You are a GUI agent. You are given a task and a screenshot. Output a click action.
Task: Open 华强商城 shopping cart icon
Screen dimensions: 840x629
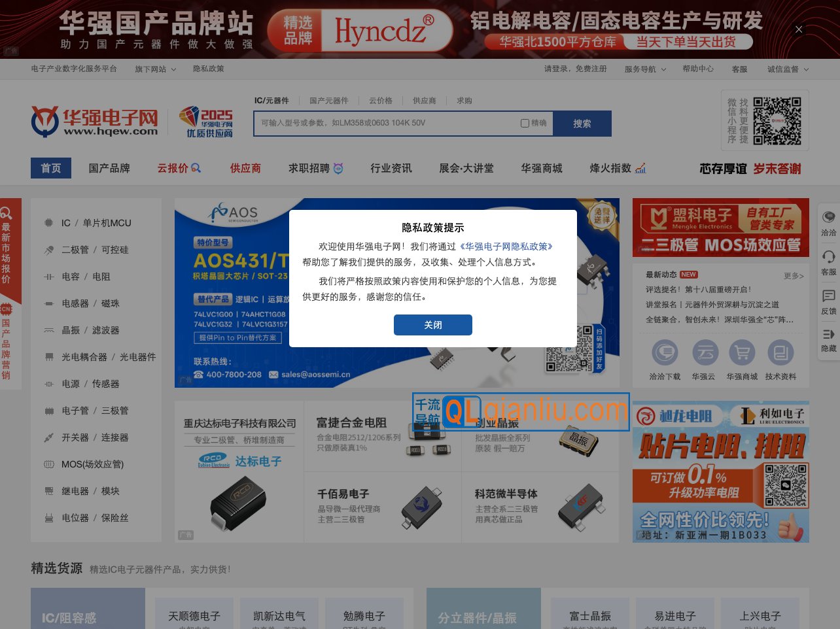[742, 352]
